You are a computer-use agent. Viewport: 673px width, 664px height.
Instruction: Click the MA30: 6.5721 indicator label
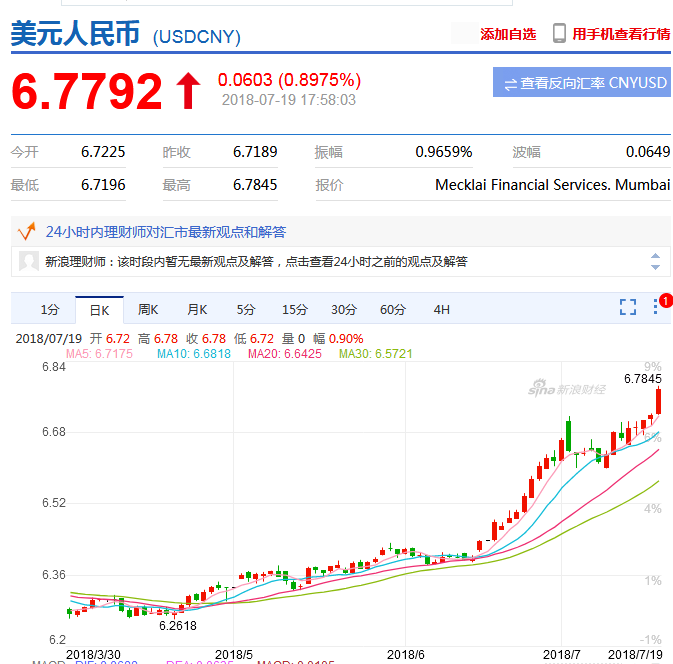click(x=376, y=354)
